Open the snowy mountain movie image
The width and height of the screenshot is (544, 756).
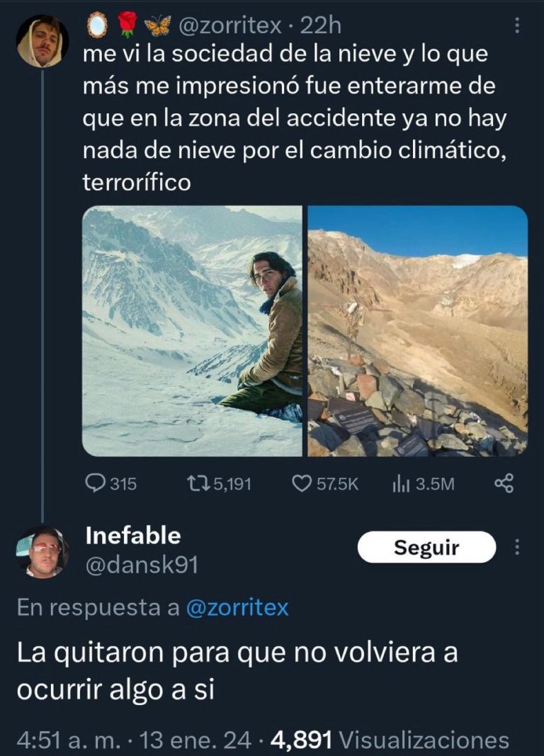click(x=192, y=331)
